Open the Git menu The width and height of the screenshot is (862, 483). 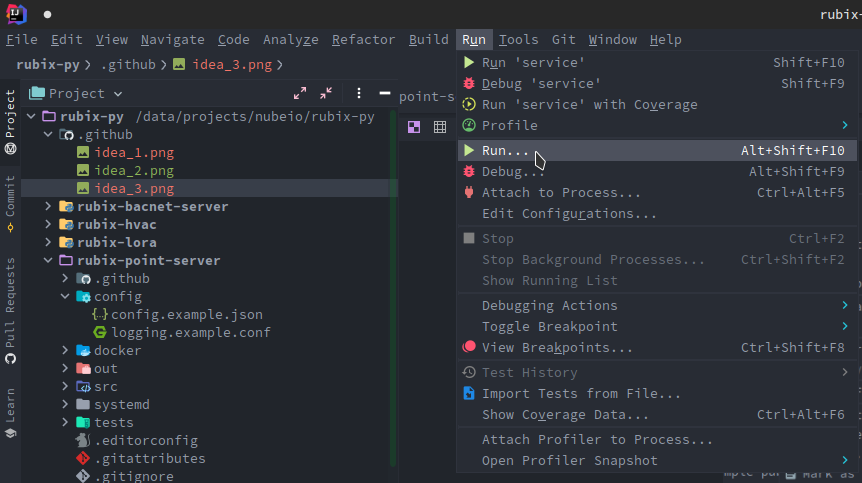(x=563, y=40)
